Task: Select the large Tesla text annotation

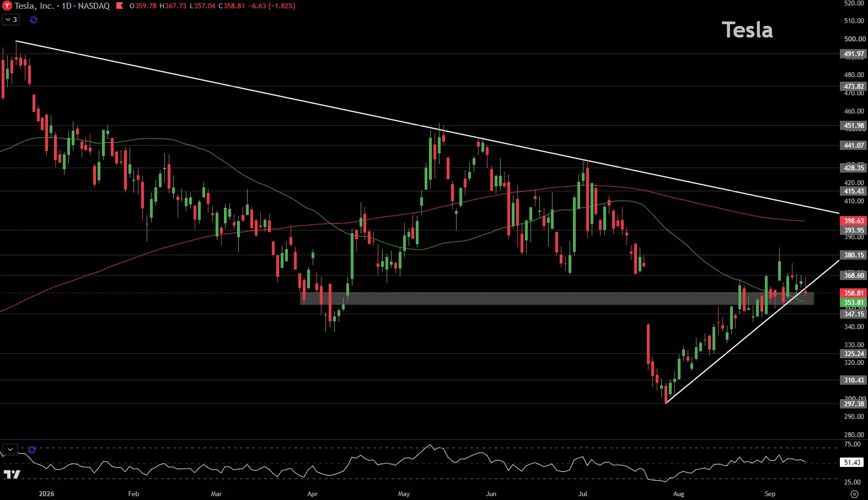Action: 747,30
